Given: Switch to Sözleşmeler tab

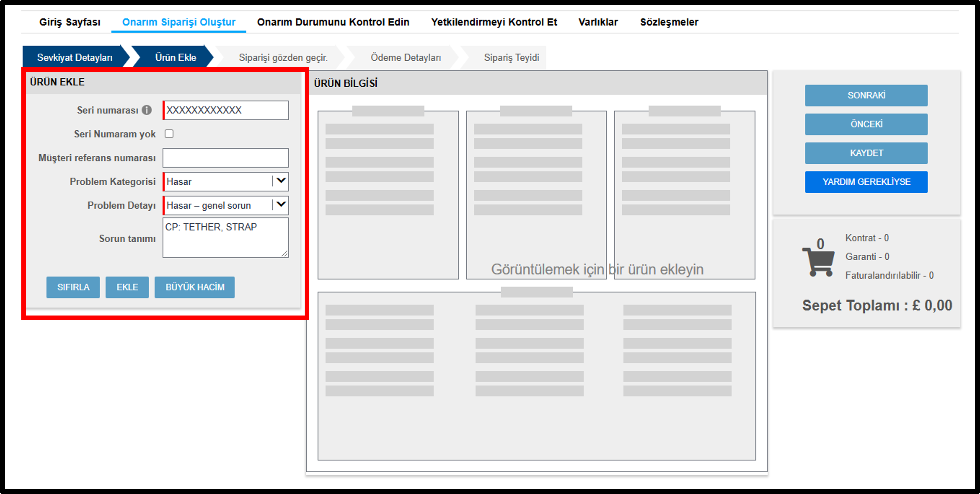Looking at the screenshot, I should (669, 22).
